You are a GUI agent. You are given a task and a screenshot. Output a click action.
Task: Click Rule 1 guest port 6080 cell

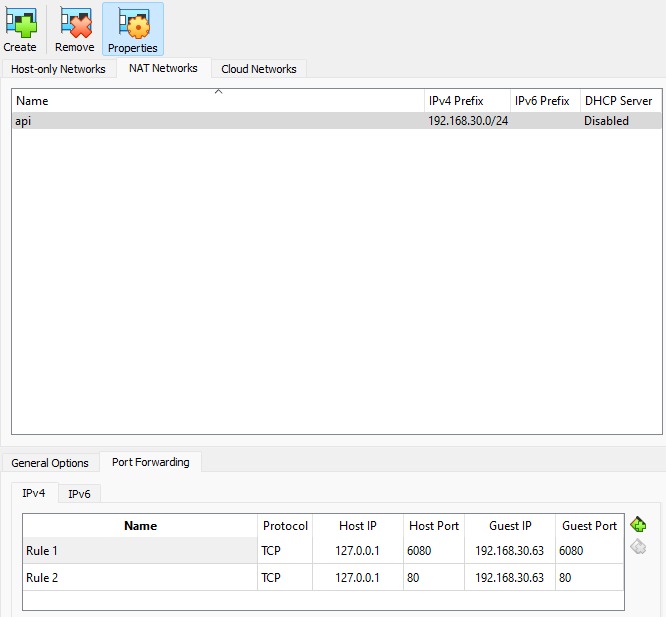pyautogui.click(x=590, y=551)
